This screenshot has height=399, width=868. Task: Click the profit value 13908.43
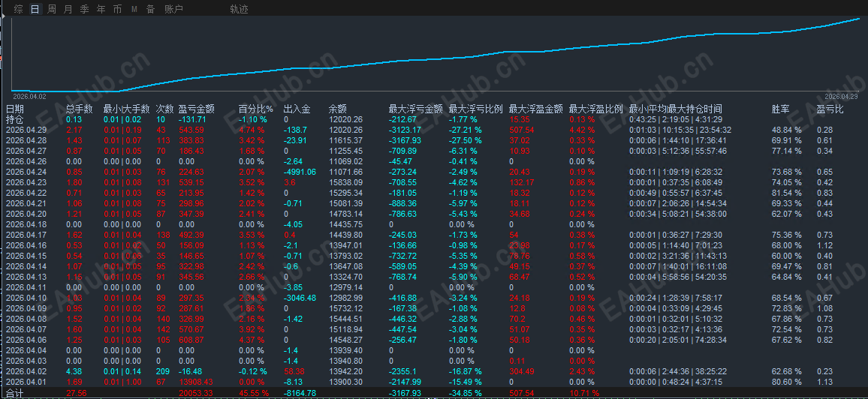[195, 382]
